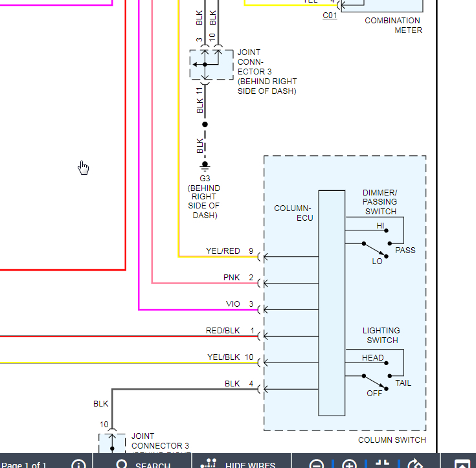Click the fit-to-screen collapse icon

(382, 463)
